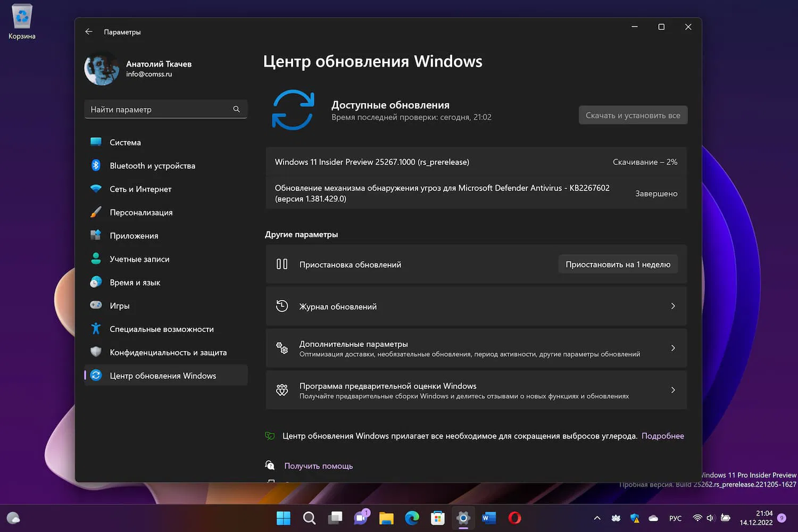Open Opera browser from the taskbar
The height and width of the screenshot is (532, 798).
coord(514,518)
